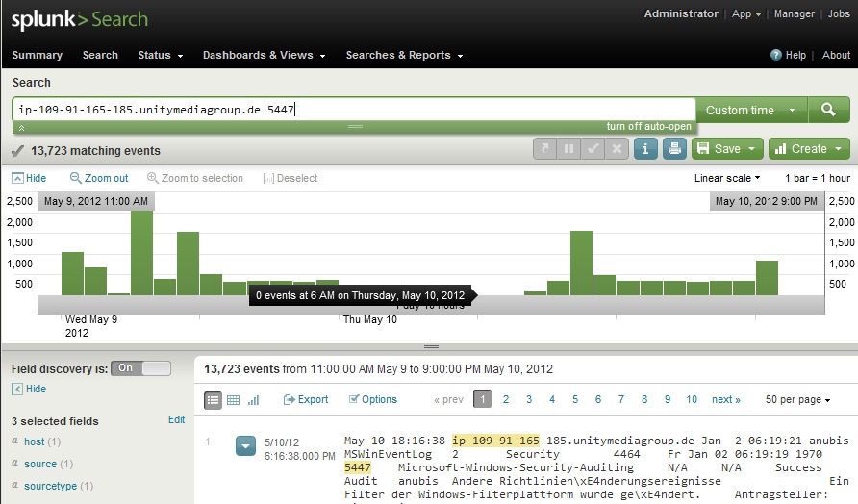Open the Custom time range dropdown

[x=751, y=110]
